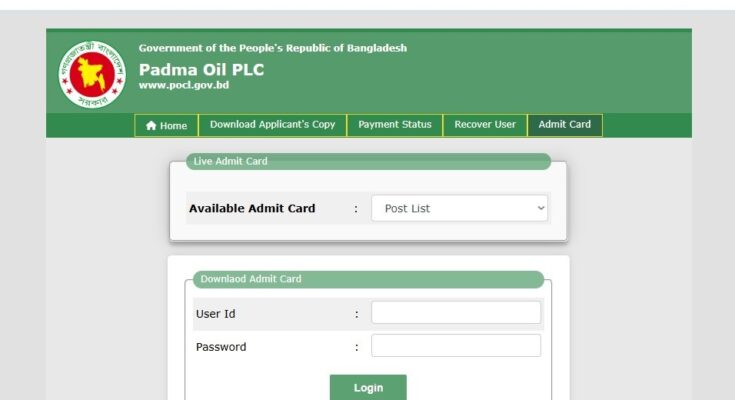735x400 pixels.
Task: Click the house icon beside Home
Action: pyautogui.click(x=151, y=125)
